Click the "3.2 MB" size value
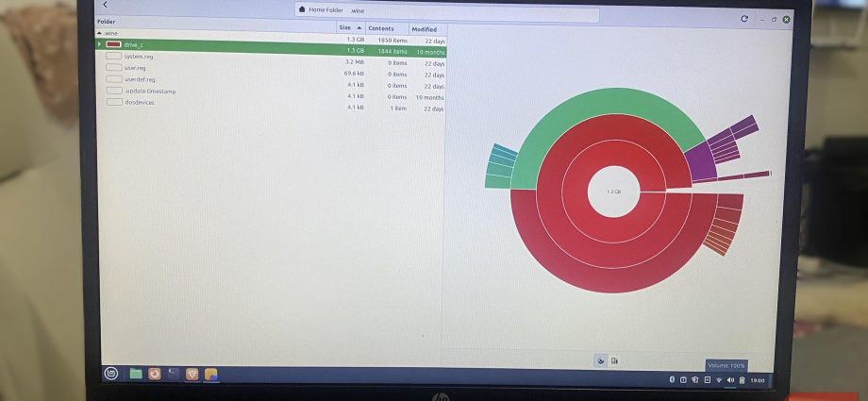This screenshot has width=868, height=401. (355, 62)
